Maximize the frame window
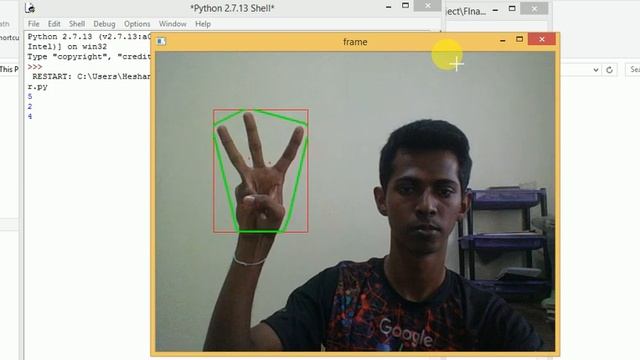The height and width of the screenshot is (360, 640). 519,39
